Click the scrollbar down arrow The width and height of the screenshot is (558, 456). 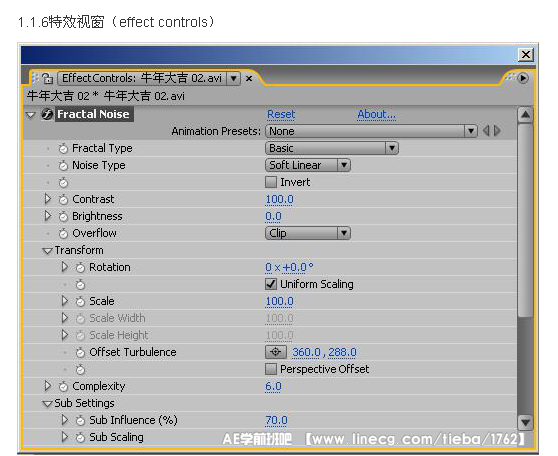pyautogui.click(x=525, y=423)
